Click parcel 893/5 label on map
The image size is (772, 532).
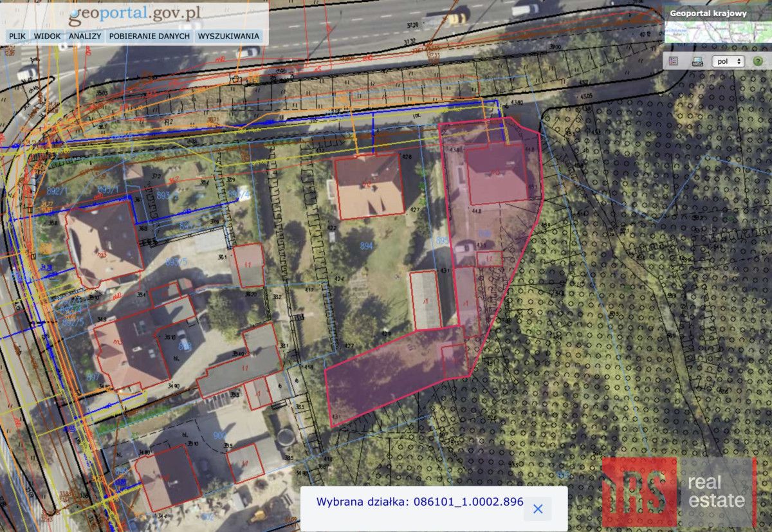click(x=176, y=262)
